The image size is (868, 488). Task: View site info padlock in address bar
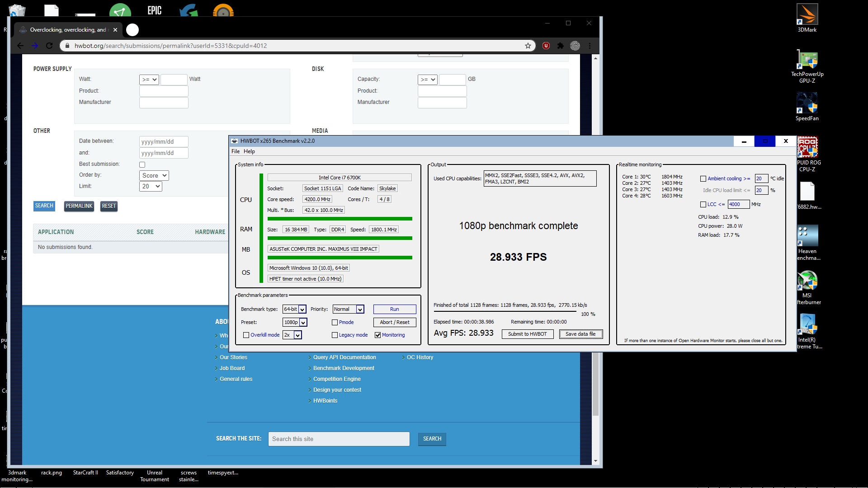[x=67, y=46]
